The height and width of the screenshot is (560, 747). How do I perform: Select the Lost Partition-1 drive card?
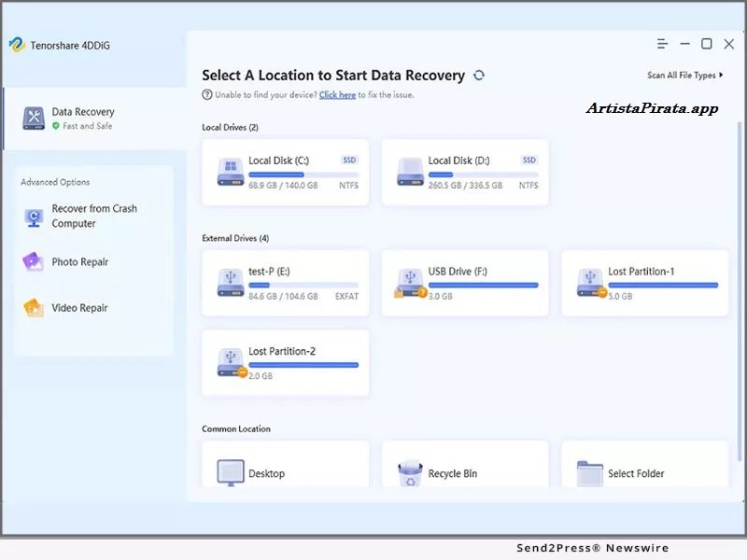pyautogui.click(x=644, y=283)
